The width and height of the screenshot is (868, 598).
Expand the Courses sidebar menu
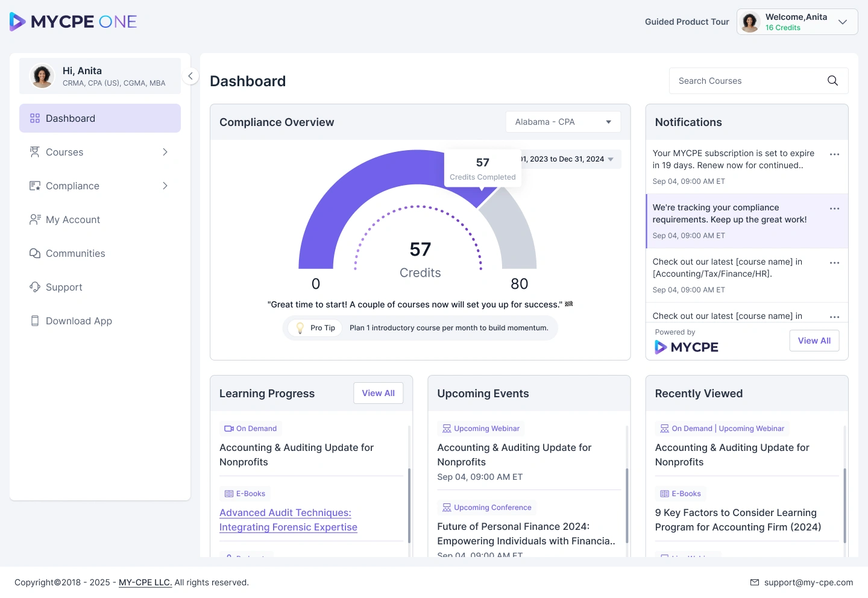coord(100,152)
